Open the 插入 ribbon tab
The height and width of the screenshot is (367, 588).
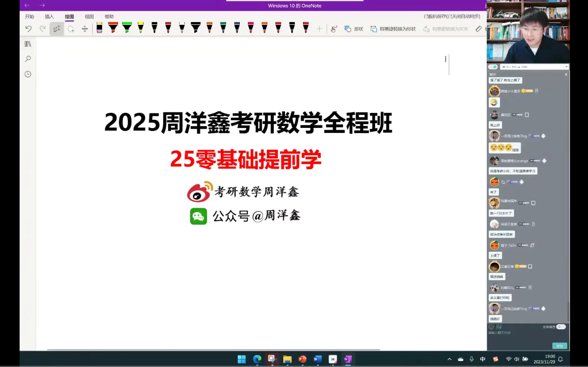click(49, 16)
